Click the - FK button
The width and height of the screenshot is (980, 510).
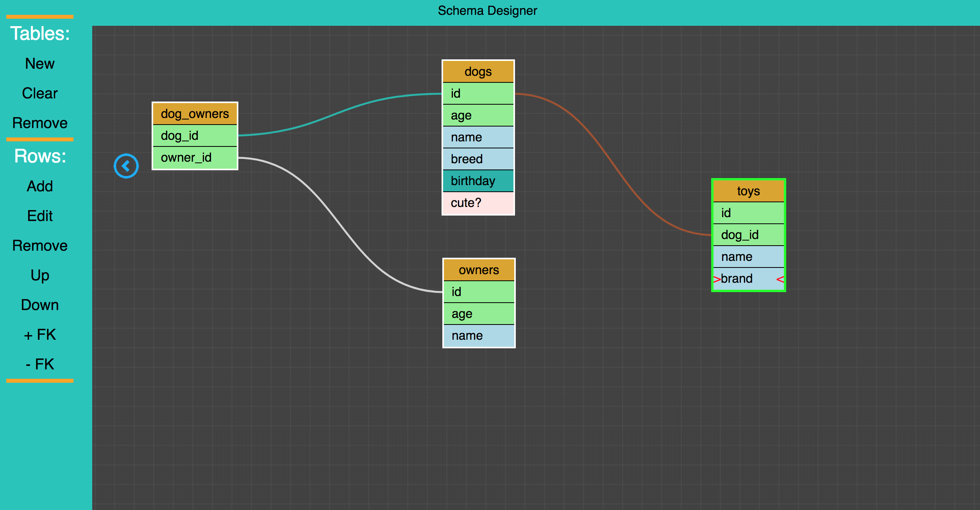(40, 364)
